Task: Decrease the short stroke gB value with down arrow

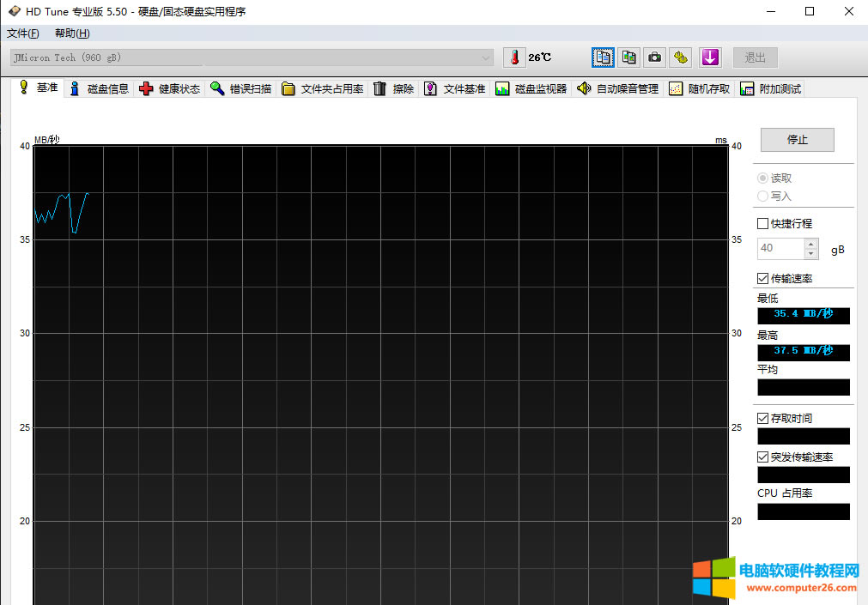Action: 811,254
